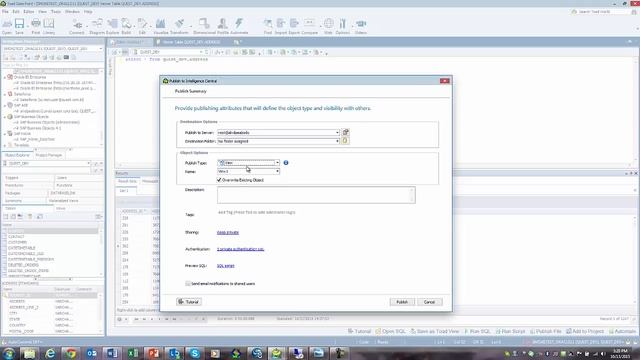Open the Library toolbar icon
The height and width of the screenshot is (360, 640).
(49, 27)
